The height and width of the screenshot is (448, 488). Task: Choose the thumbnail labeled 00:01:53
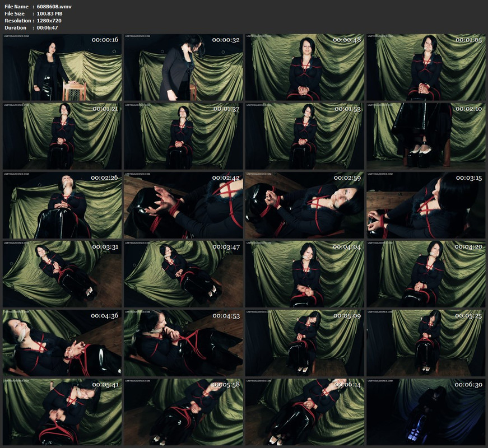(305, 136)
